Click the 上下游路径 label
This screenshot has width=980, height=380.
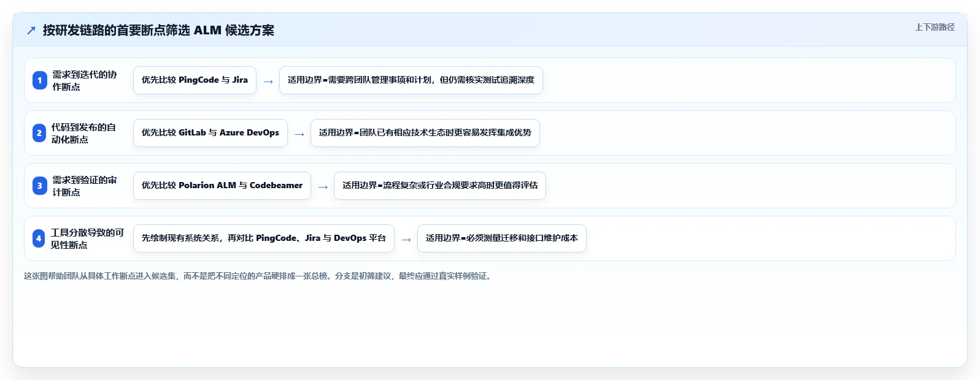[935, 27]
